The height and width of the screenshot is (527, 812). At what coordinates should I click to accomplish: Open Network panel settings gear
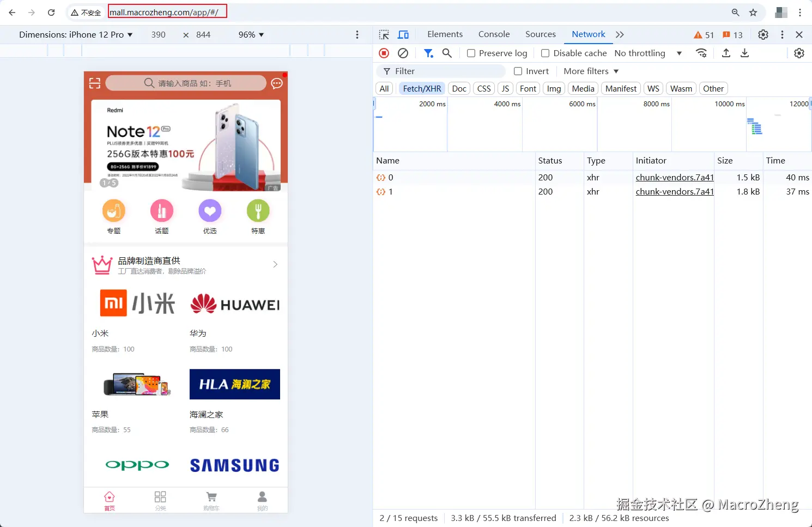(x=799, y=53)
